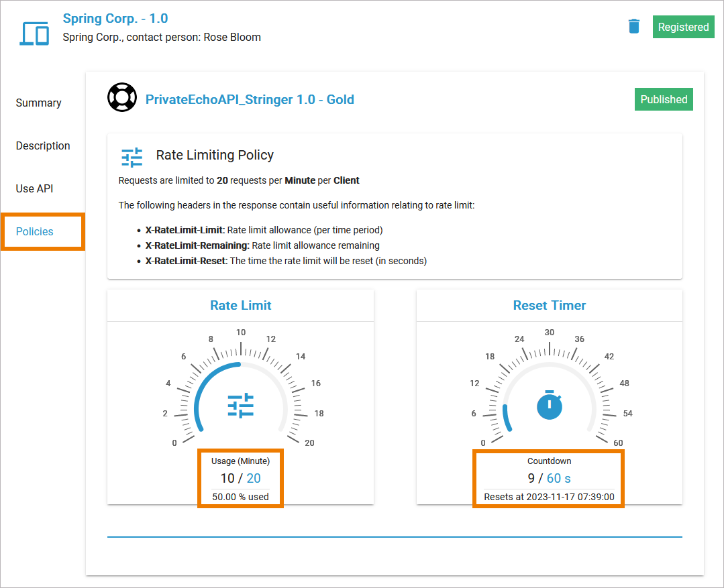Viewport: 724px width, 588px height.
Task: Click the Rate Limiting Policy sliders icon
Action: [x=132, y=156]
